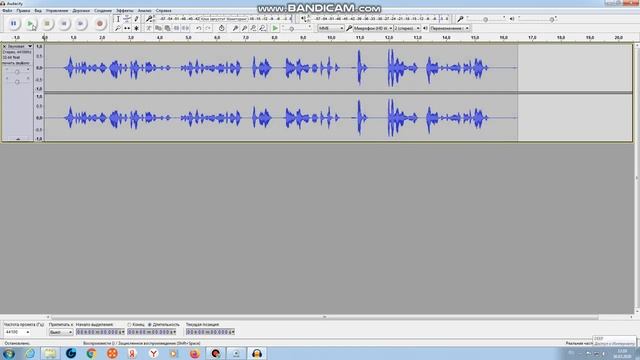Click the Copy icon in edit toolbar

(x=158, y=28)
